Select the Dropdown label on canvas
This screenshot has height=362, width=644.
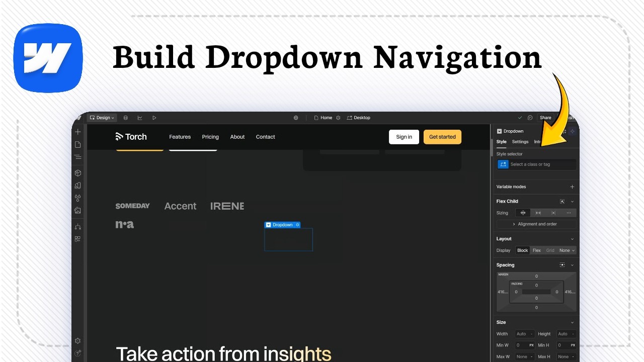coord(282,225)
